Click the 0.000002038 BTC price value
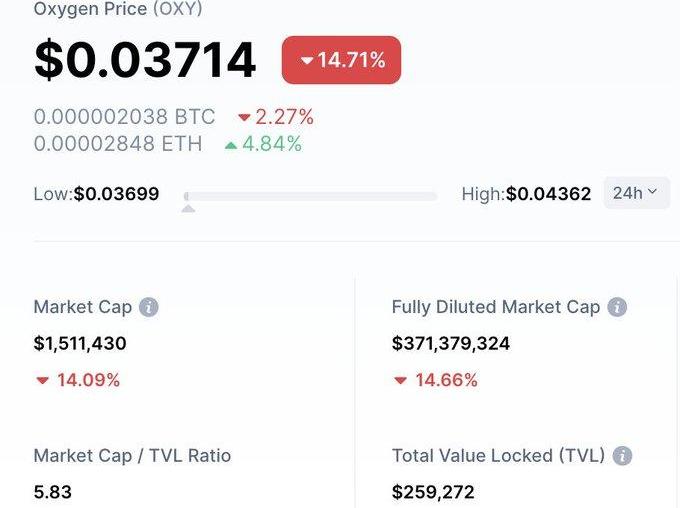Screen dimensions: 680x508 coord(124,117)
